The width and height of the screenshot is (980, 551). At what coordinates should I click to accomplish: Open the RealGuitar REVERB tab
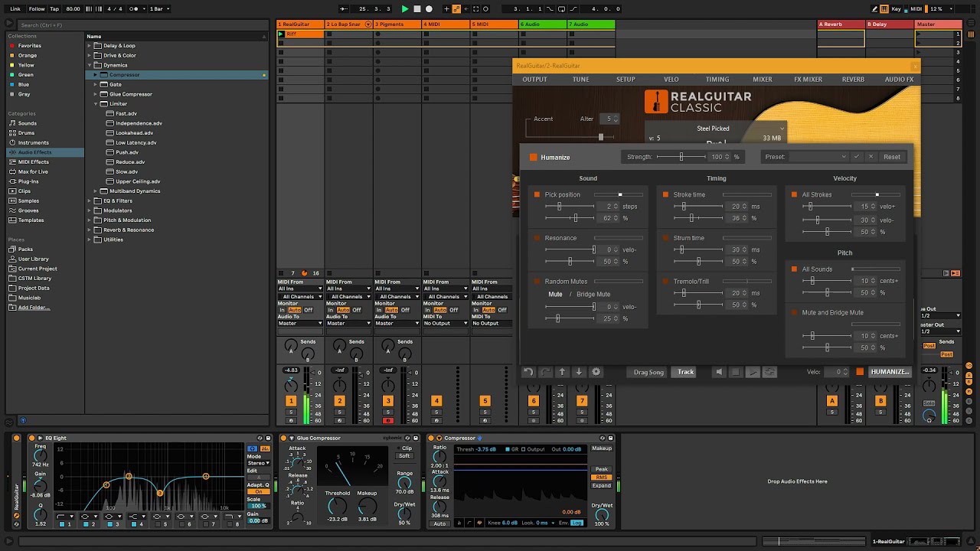point(853,80)
